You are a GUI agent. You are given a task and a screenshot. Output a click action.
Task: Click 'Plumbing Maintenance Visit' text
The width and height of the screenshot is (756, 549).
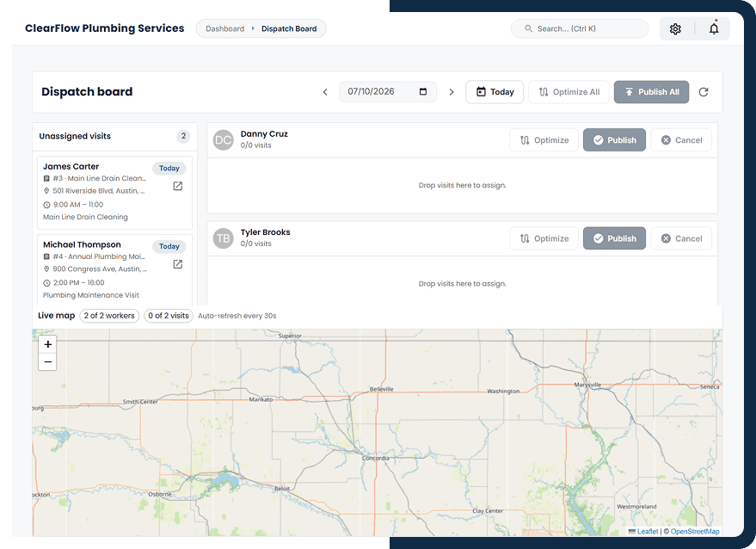[x=90, y=295]
